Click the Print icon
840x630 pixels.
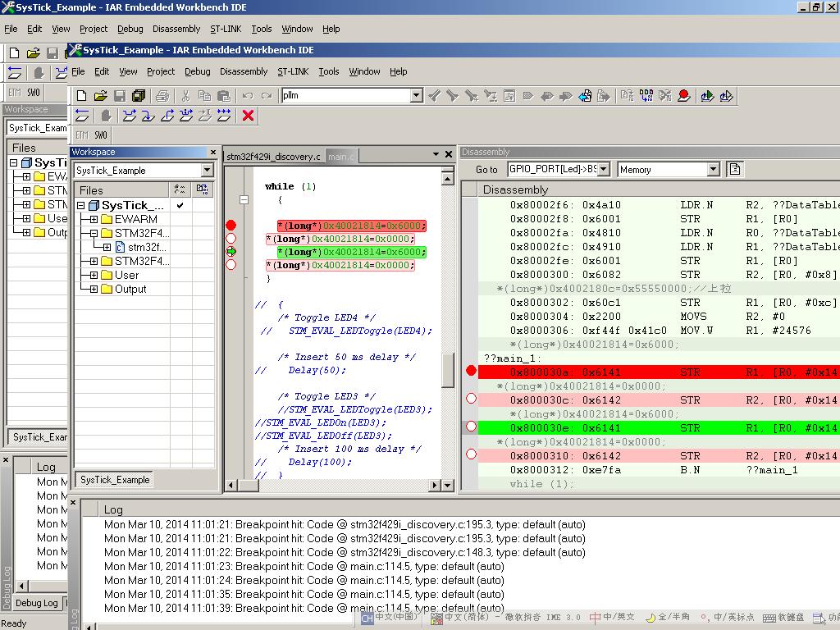(x=162, y=96)
